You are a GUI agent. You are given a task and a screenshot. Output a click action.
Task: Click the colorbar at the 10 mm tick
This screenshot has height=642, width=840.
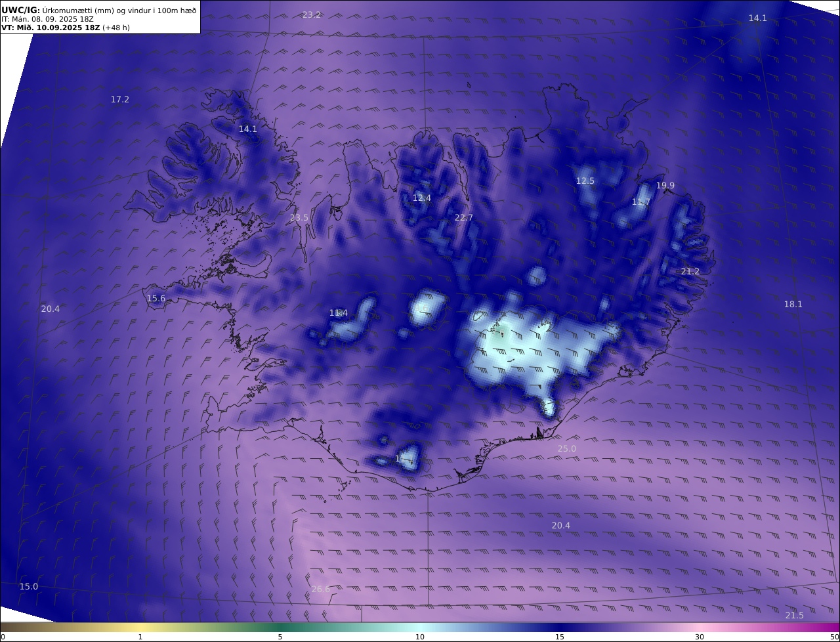[x=420, y=628]
